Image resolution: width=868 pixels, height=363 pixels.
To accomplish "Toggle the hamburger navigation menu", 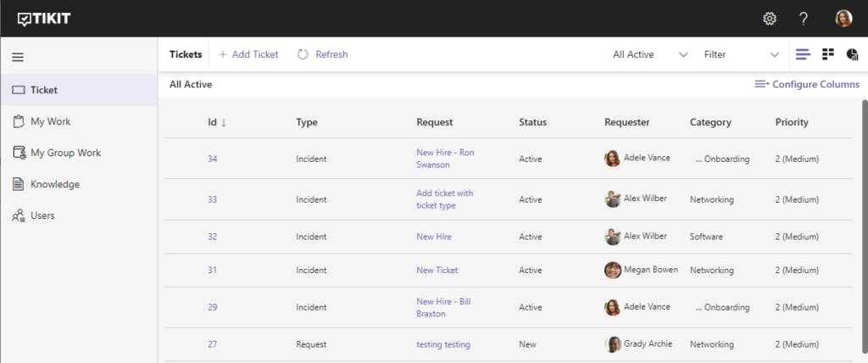I will 18,58.
